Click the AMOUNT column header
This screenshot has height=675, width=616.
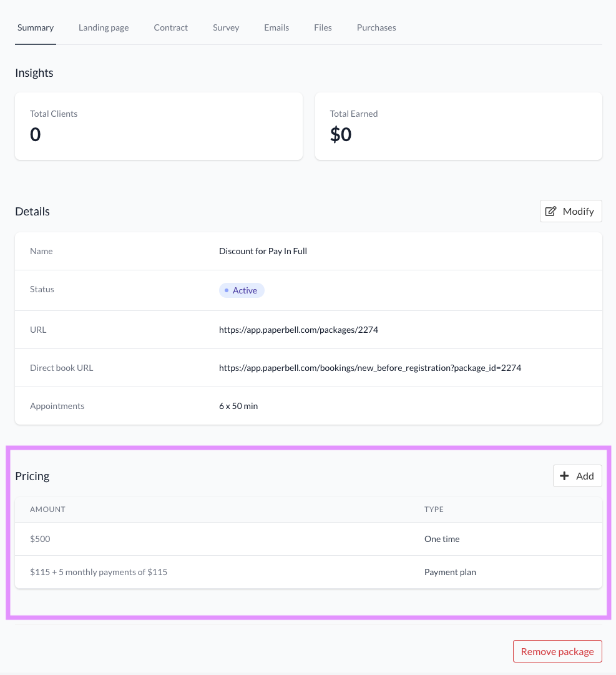pyautogui.click(x=47, y=510)
